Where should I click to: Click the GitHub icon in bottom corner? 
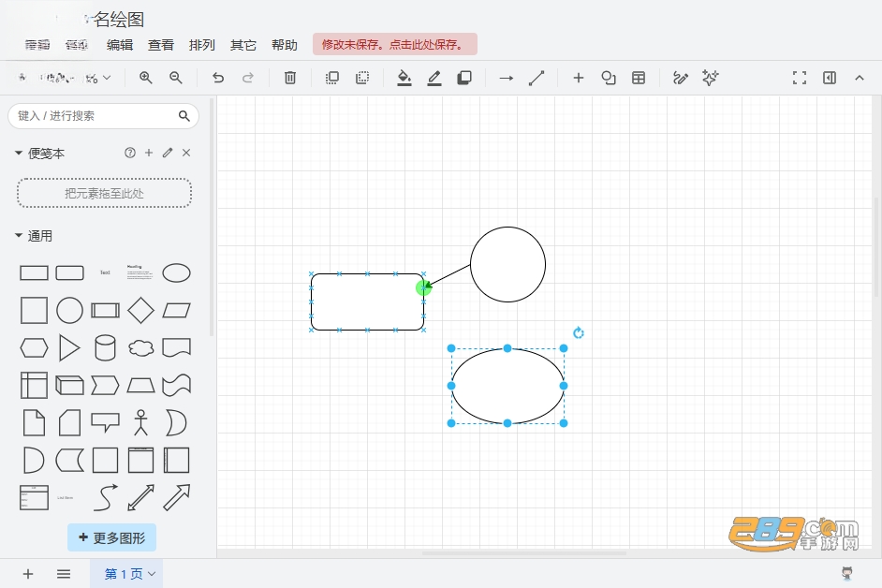pyautogui.click(x=847, y=573)
